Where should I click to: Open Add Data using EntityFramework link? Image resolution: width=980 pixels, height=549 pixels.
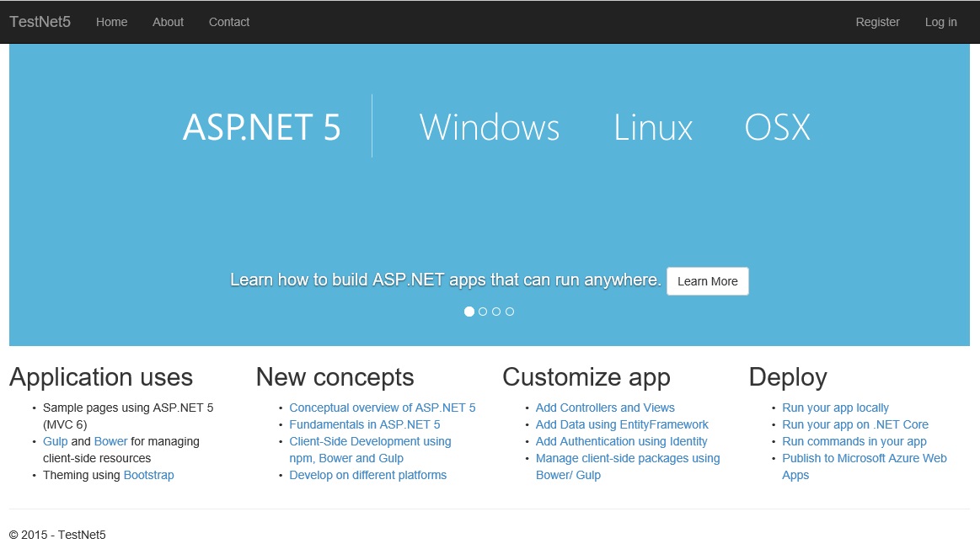622,424
